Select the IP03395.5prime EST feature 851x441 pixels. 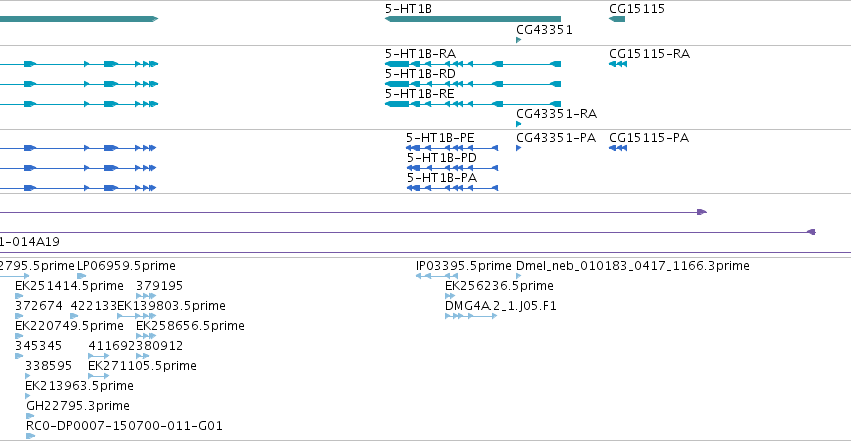(437, 276)
